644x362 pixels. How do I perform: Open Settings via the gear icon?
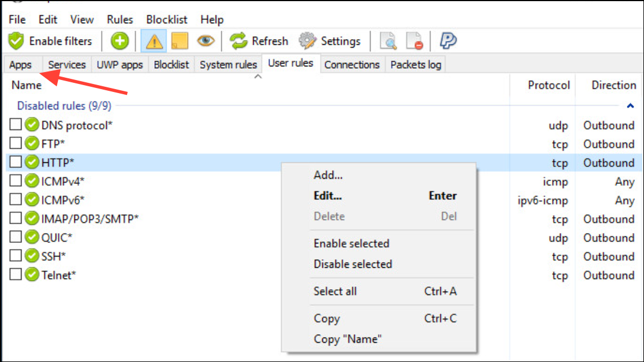point(307,41)
